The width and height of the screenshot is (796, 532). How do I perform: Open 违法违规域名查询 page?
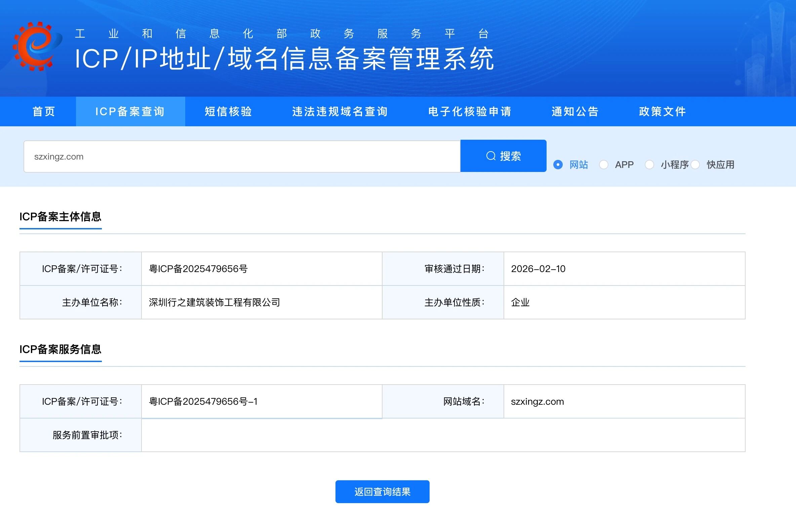click(x=340, y=112)
